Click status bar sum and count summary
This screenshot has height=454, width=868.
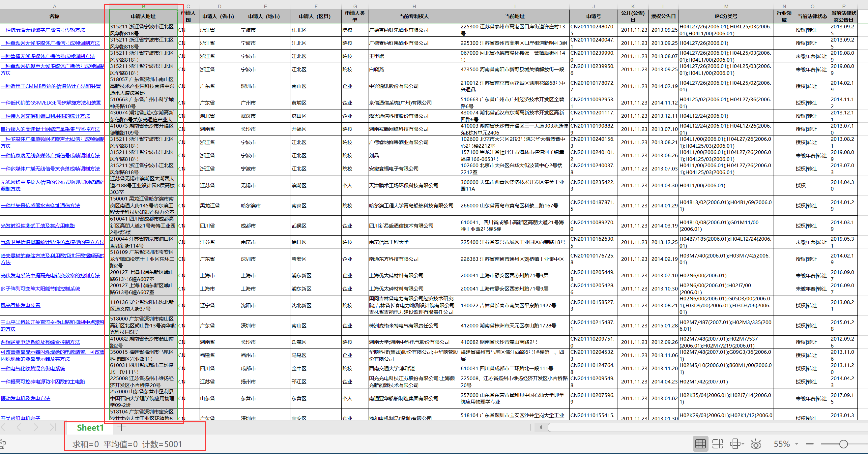[128, 444]
